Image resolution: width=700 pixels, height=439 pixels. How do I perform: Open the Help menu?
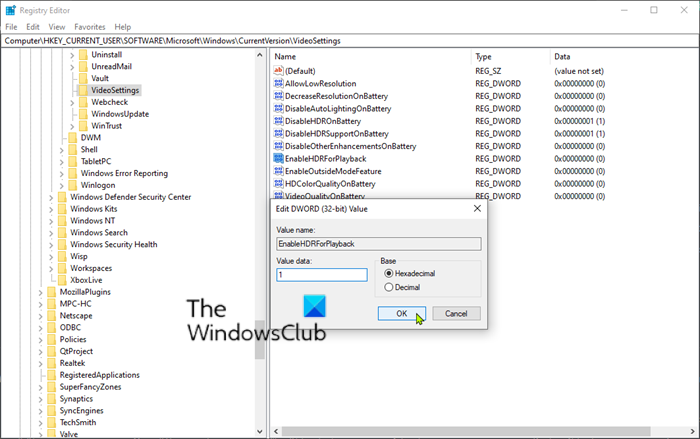tap(123, 27)
